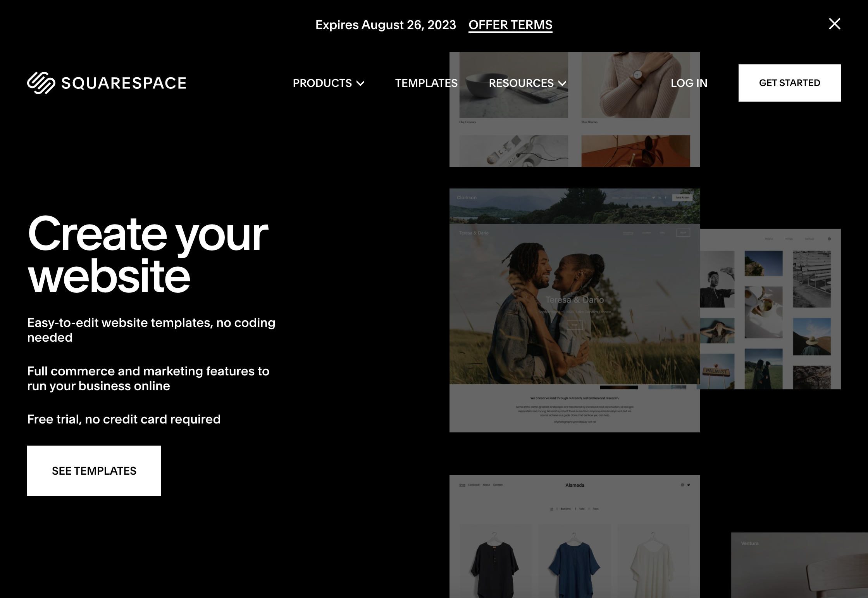
Task: Click the SEE TEMPLATES button
Action: tap(94, 470)
